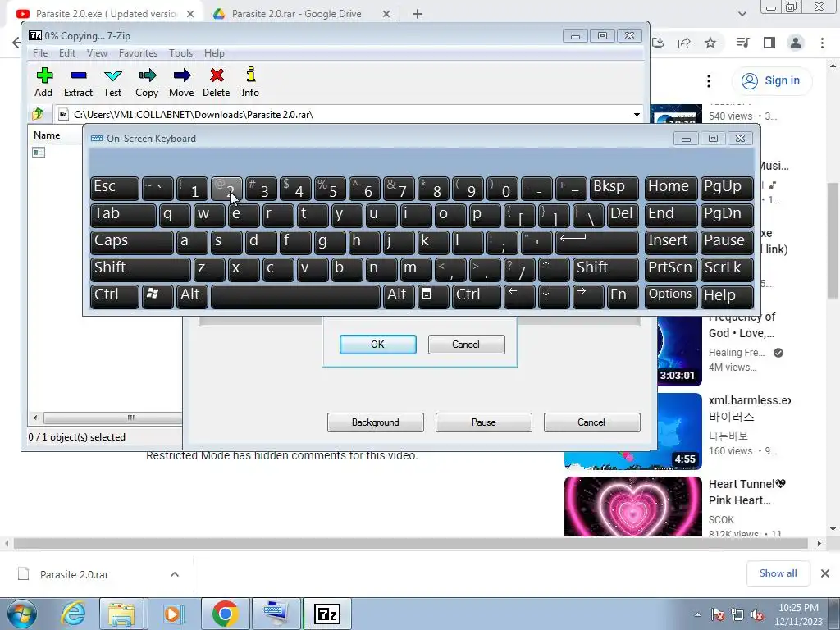Open the 7-Zip View menu

[x=97, y=53]
